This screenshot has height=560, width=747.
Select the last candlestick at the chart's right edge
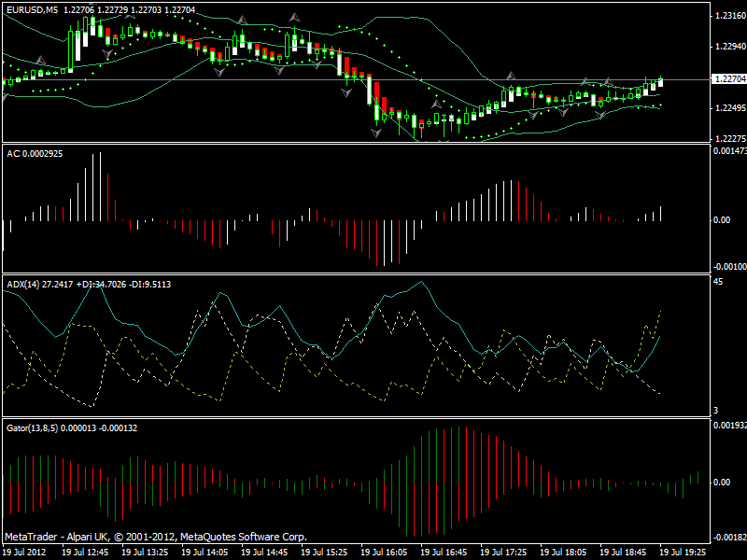[x=660, y=82]
